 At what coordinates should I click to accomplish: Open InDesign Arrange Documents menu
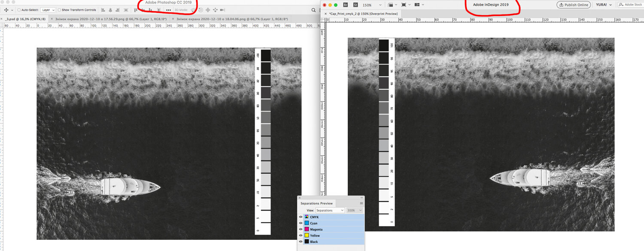419,5
